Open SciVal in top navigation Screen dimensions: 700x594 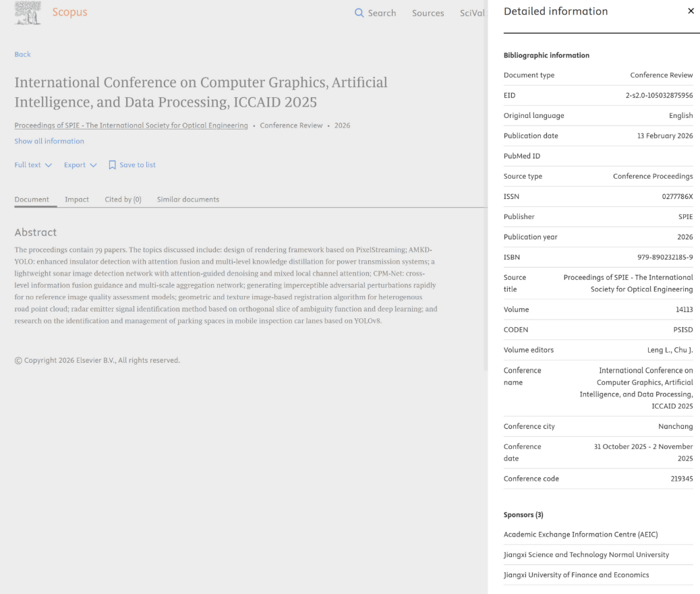point(472,13)
